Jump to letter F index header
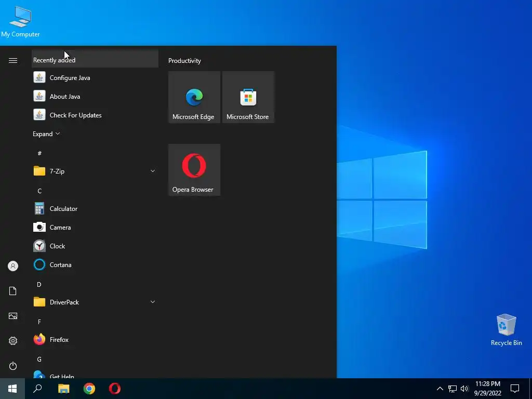The width and height of the screenshot is (532, 399). (39, 322)
